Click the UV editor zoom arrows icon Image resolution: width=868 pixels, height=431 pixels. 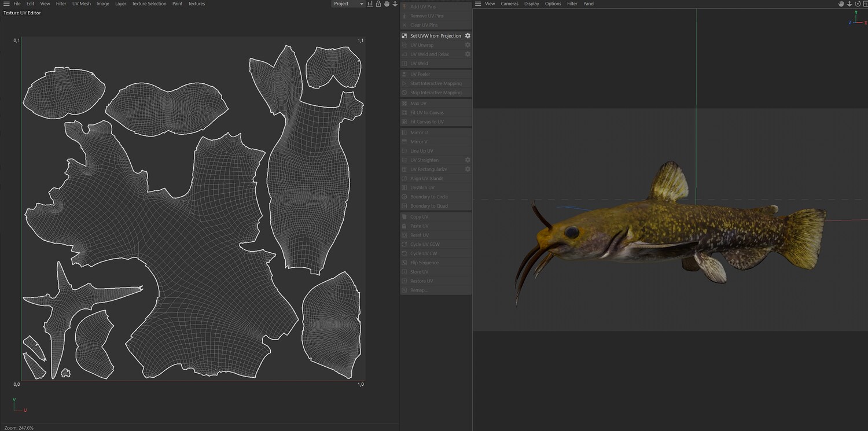(395, 4)
